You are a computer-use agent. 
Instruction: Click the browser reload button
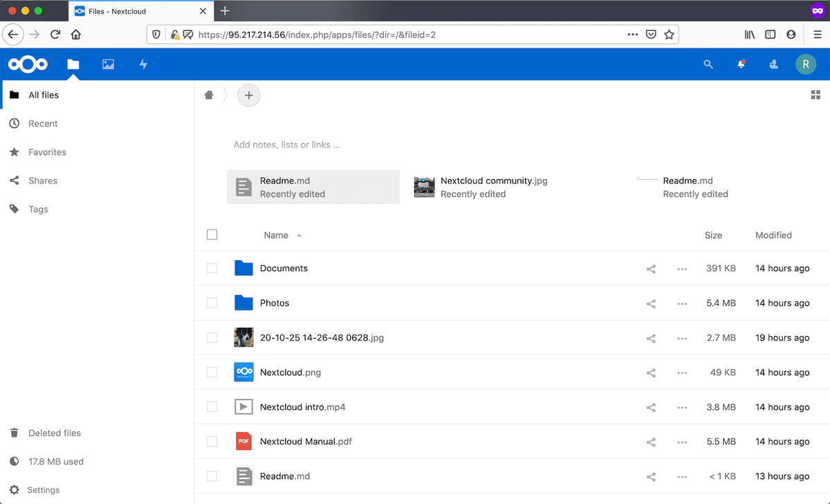[55, 34]
